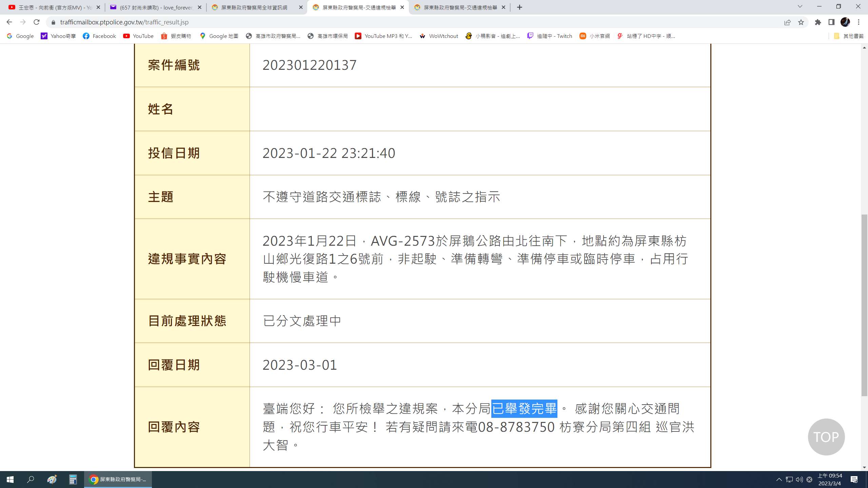Open the Chrome three-dot menu
Viewport: 868px width, 488px height.
point(859,22)
